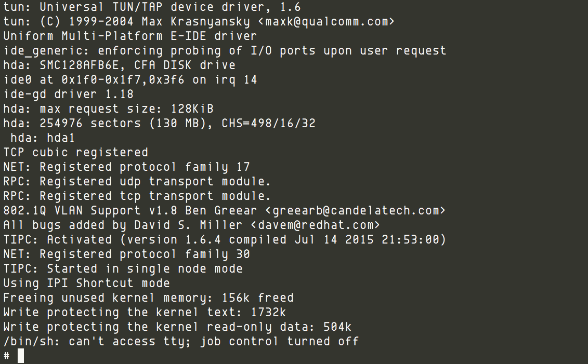
Task: Click the "TIPC: Started in single node mode" line
Action: coord(123,268)
